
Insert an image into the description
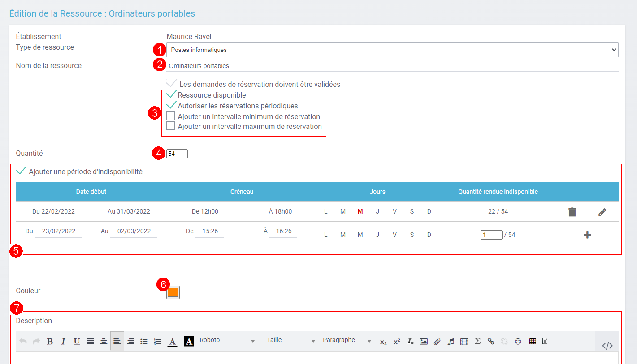[x=424, y=342]
